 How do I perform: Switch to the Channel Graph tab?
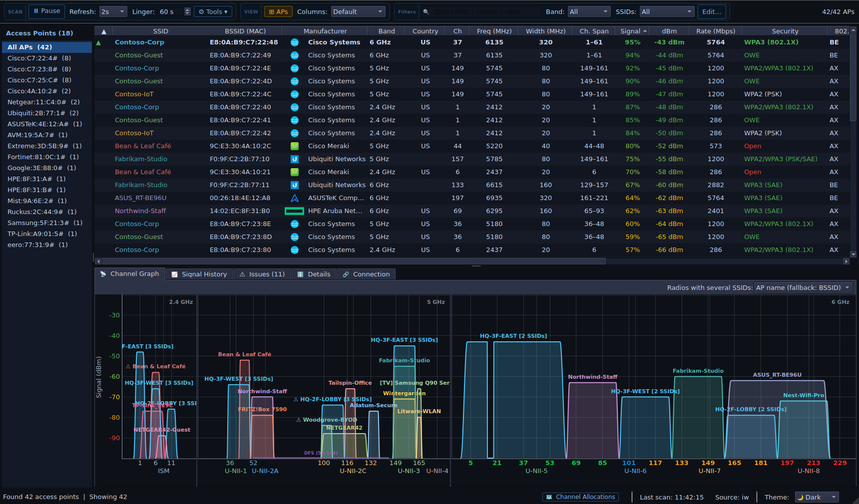(130, 274)
